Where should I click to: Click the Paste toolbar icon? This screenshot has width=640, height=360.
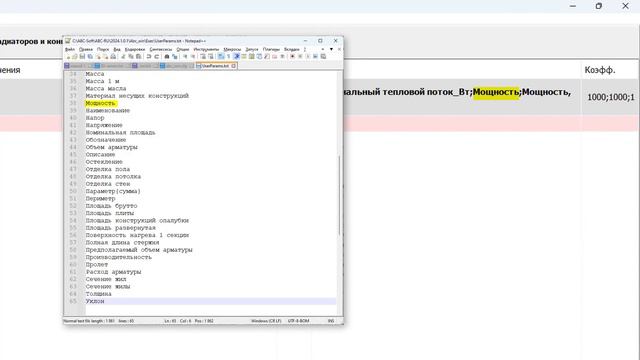(138, 56)
